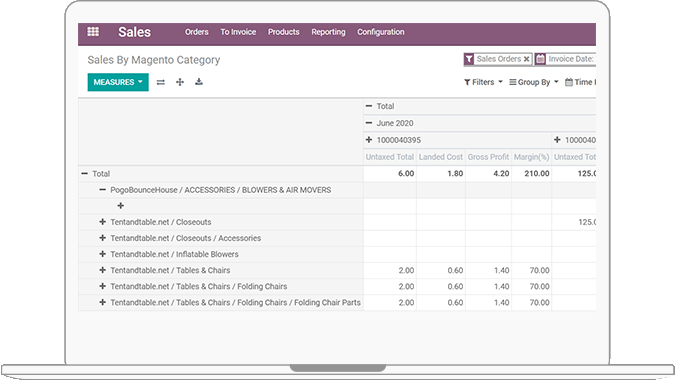Click Margin 70.00 in Folding Chair Parts row
The image size is (675, 380).
coord(539,303)
